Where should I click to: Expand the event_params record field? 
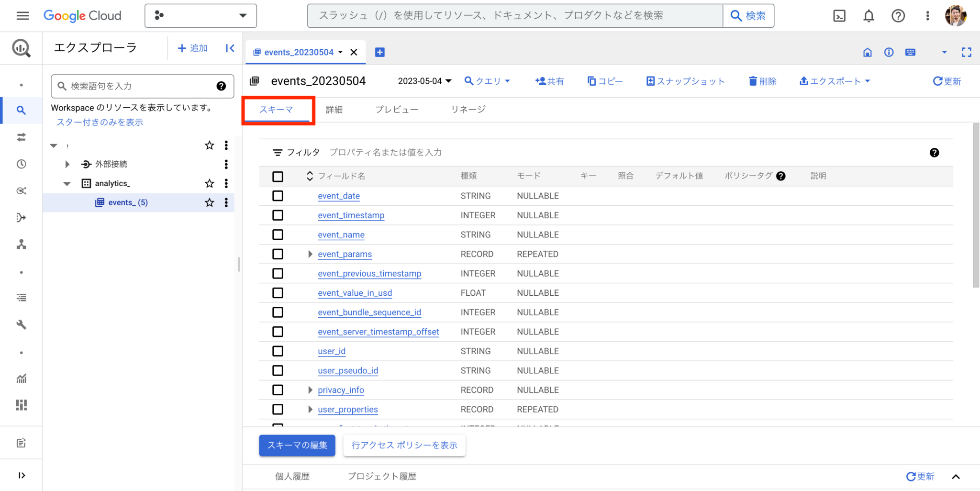coord(310,254)
